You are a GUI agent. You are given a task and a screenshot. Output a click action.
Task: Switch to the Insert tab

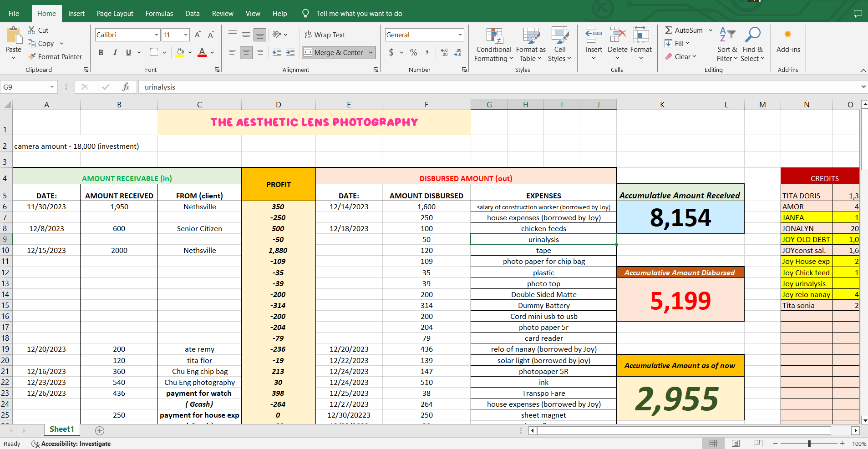(x=76, y=13)
